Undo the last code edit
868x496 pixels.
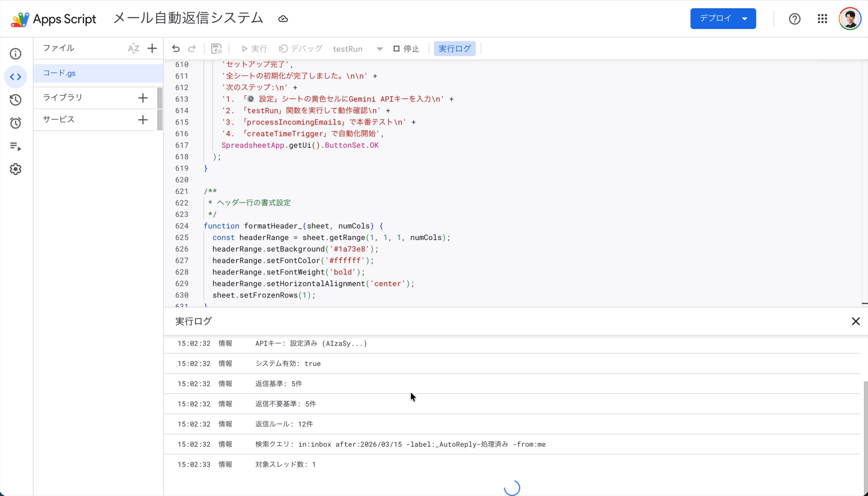point(176,48)
